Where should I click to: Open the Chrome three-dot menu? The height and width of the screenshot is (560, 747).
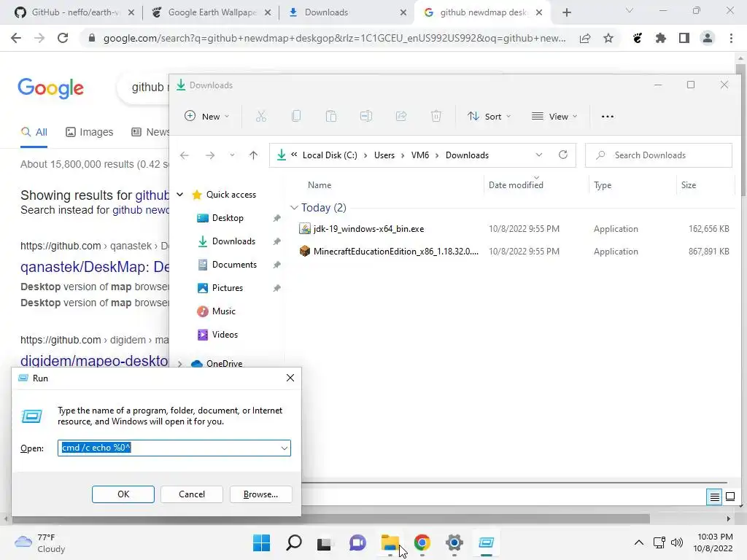coord(731,38)
